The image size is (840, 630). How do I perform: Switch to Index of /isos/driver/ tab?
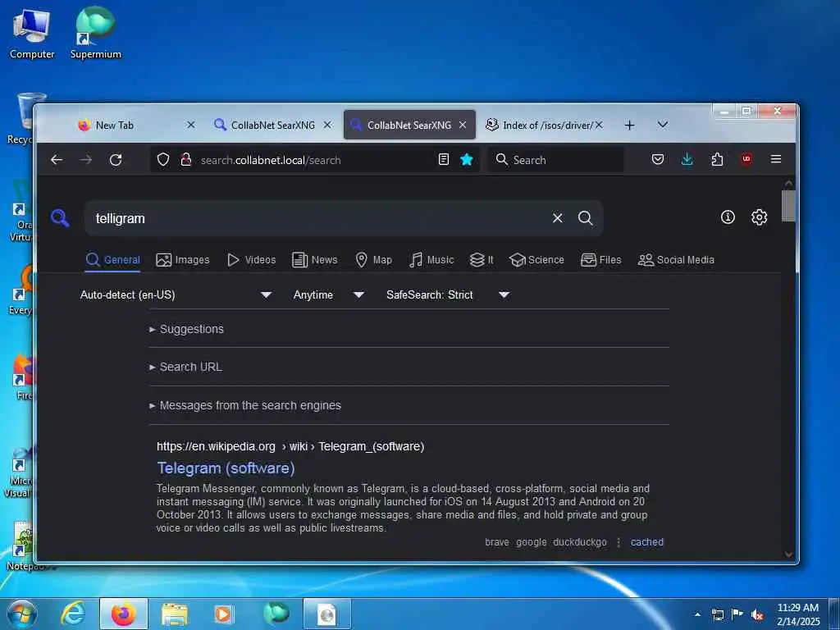pos(547,126)
